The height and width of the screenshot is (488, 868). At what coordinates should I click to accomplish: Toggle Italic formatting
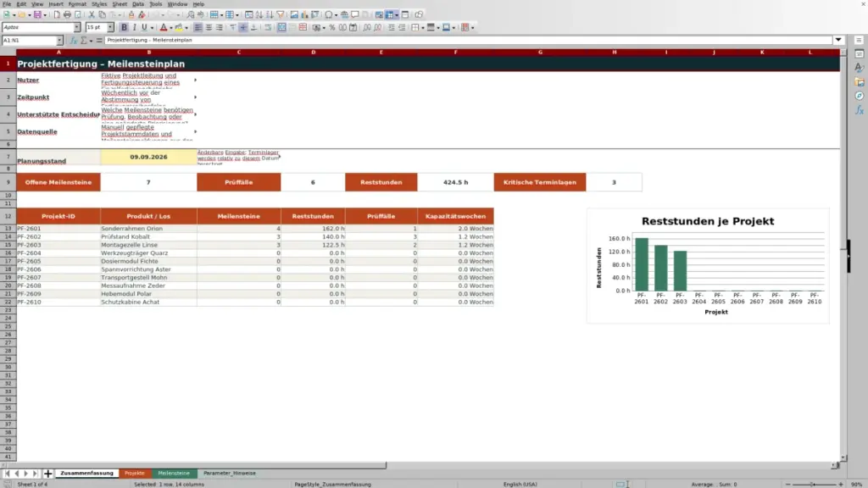tap(134, 28)
